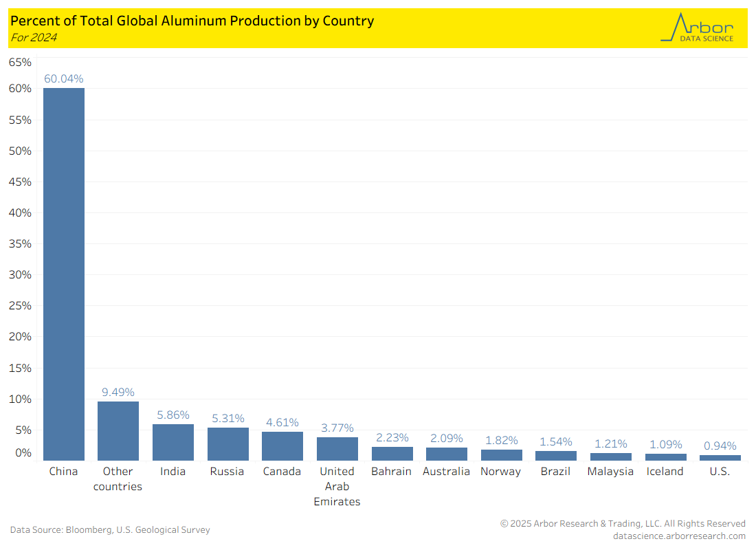Click the United Arab Emirates bar
This screenshot has width=756, height=550.
tap(337, 449)
